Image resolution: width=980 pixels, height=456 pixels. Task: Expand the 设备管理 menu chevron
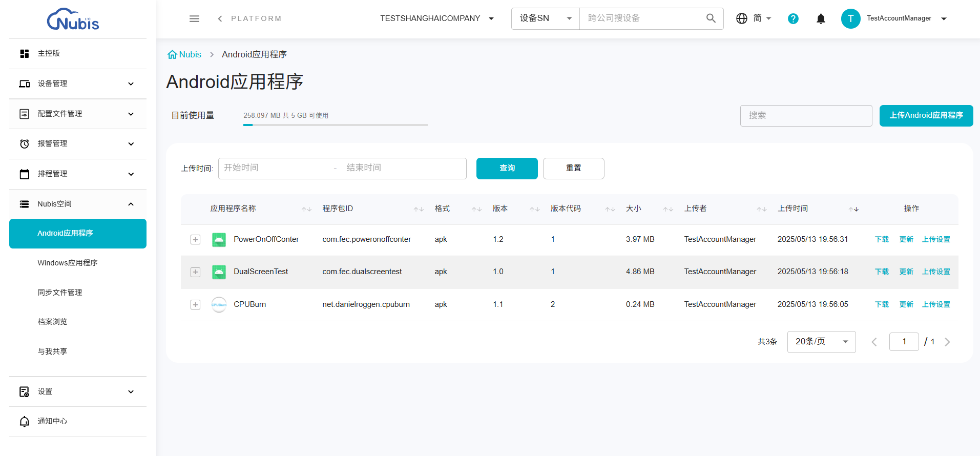pyautogui.click(x=131, y=84)
